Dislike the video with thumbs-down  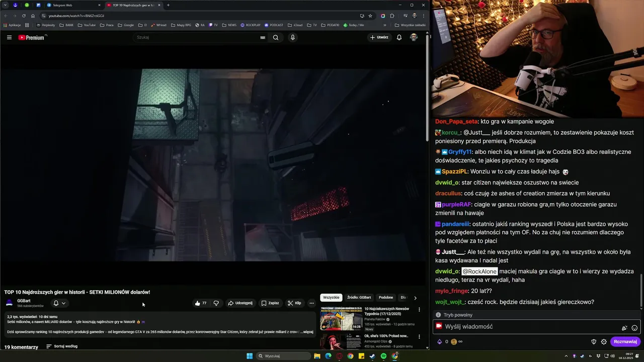[x=216, y=303]
